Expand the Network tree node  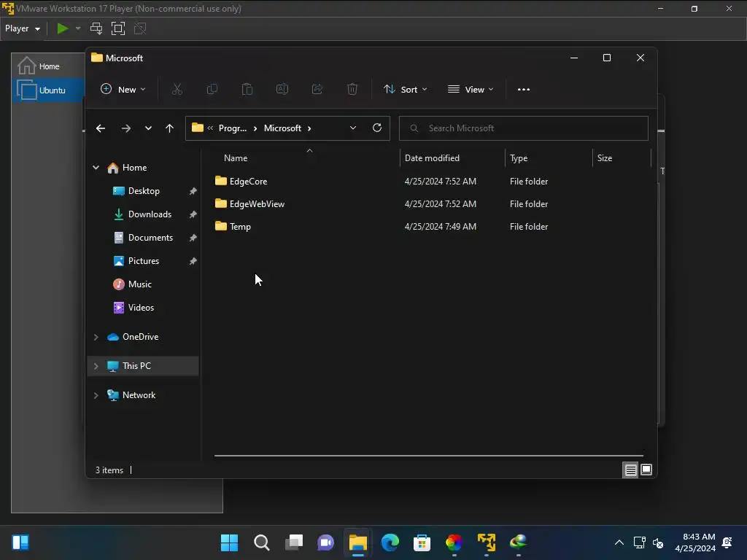96,395
